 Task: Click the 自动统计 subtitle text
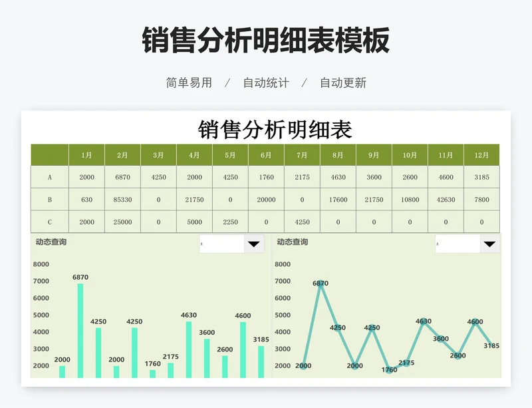click(x=266, y=83)
